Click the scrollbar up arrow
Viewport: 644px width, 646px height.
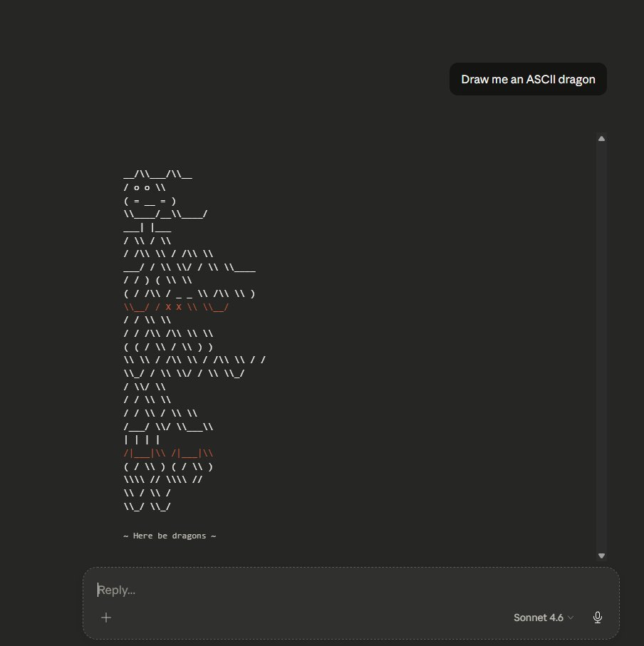601,138
